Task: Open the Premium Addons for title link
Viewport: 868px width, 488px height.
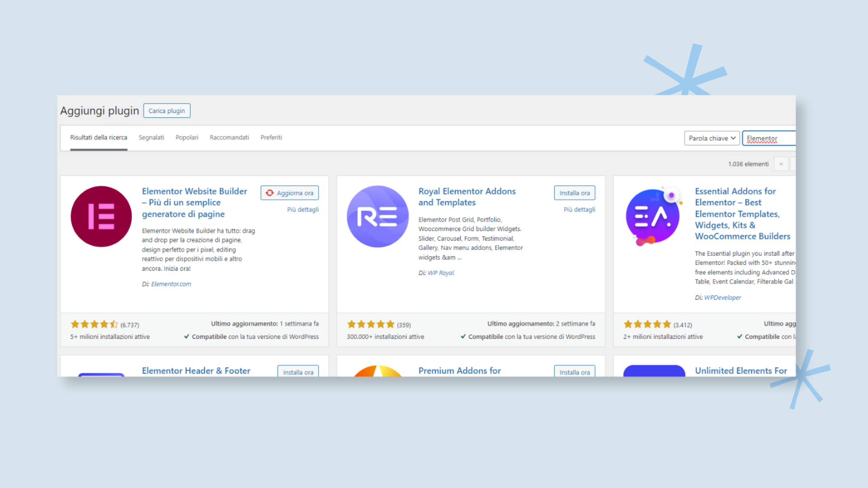Action: pos(460,371)
